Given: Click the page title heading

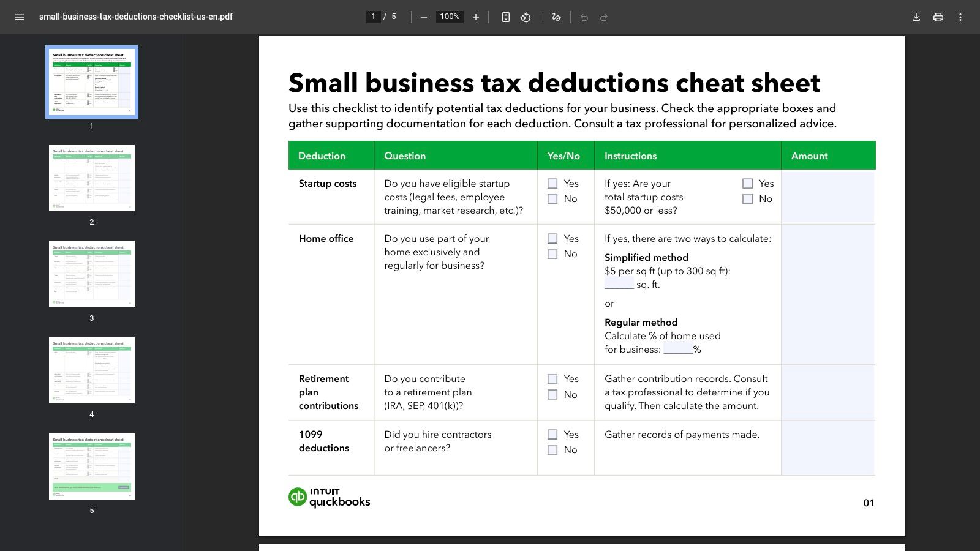Looking at the screenshot, I should [554, 83].
